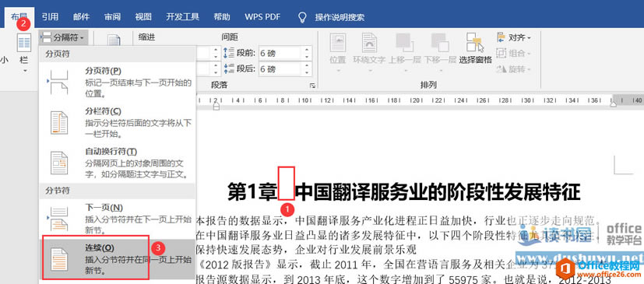
Task: Click the 段后 spacing-after icon
Action: coord(228,69)
